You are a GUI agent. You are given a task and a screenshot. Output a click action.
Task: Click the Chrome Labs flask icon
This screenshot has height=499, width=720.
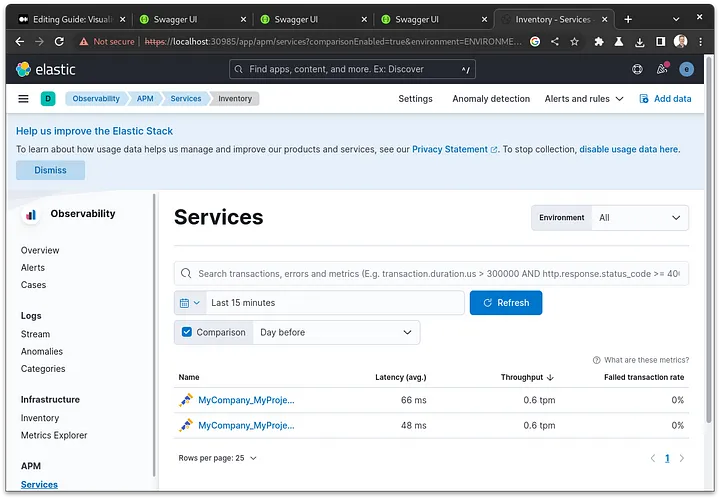pos(619,42)
